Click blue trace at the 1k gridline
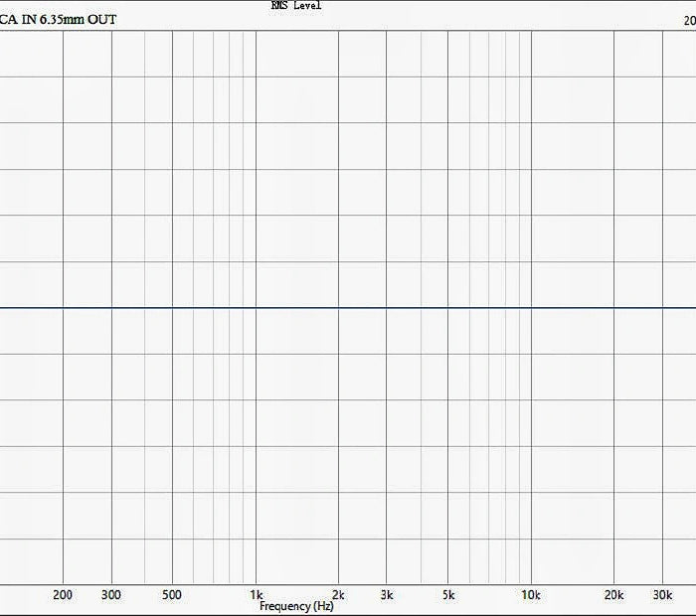The height and width of the screenshot is (616, 696). coord(256,308)
